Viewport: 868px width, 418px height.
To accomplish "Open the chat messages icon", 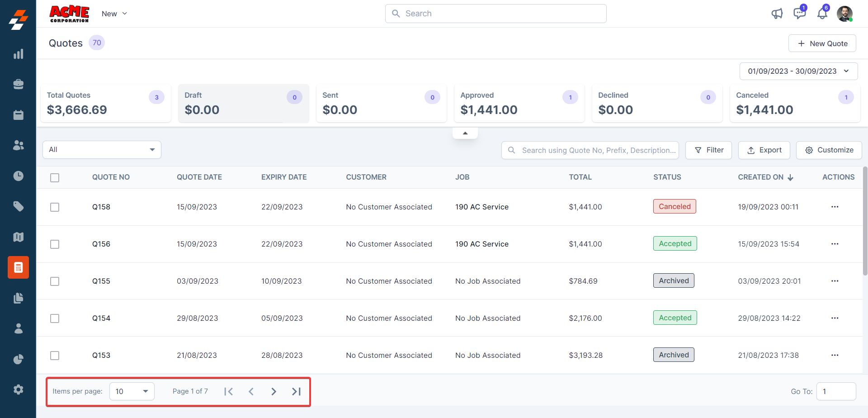I will pos(799,14).
